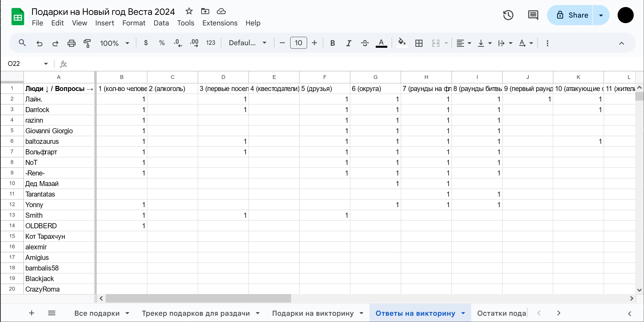Open the Google Sheets home icon
Image resolution: width=644 pixels, height=322 pixels.
(18, 17)
